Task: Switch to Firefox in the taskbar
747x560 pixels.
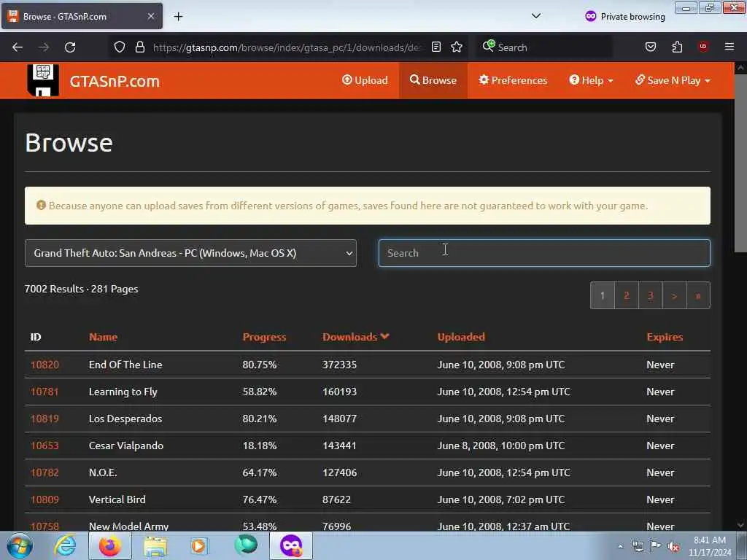Action: point(110,545)
